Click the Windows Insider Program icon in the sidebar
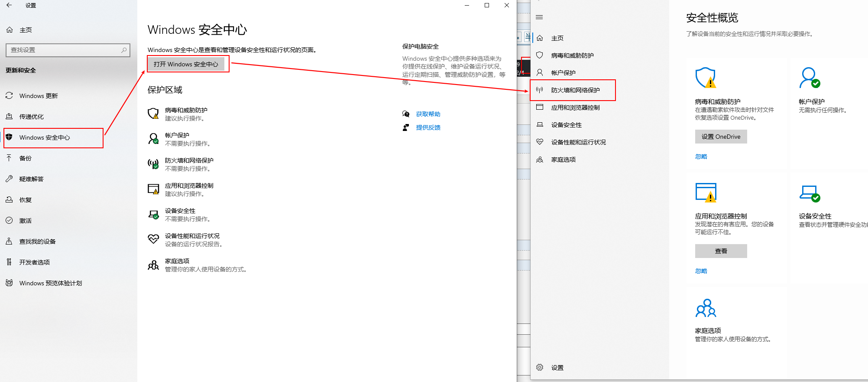Image resolution: width=868 pixels, height=382 pixels. tap(9, 283)
